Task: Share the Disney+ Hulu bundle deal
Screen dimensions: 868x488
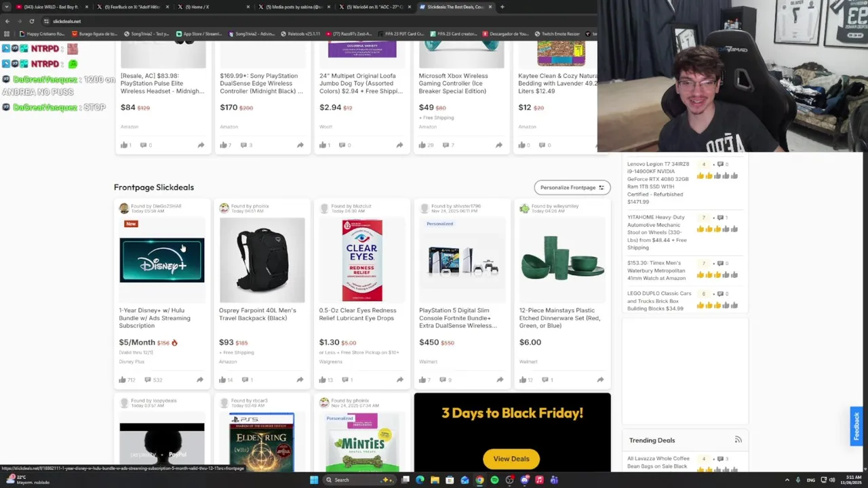Action: click(200, 380)
